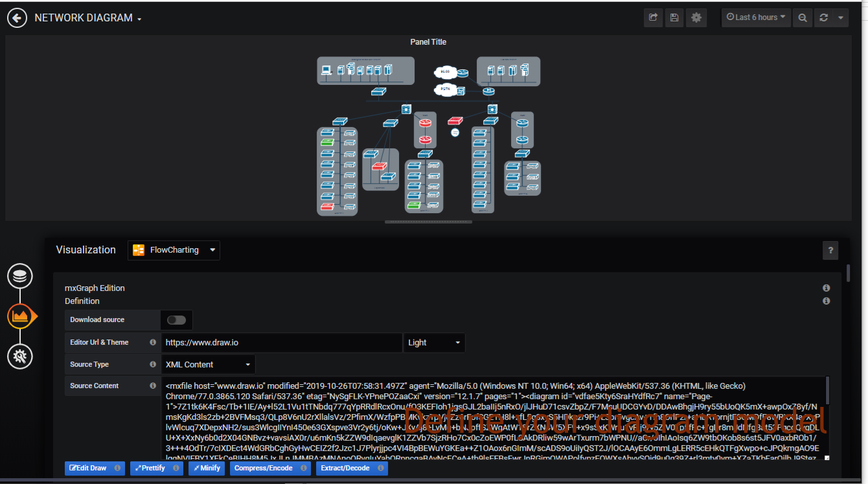Click the Compress/Encode button
The width and height of the screenshot is (868, 484).
pos(263,468)
